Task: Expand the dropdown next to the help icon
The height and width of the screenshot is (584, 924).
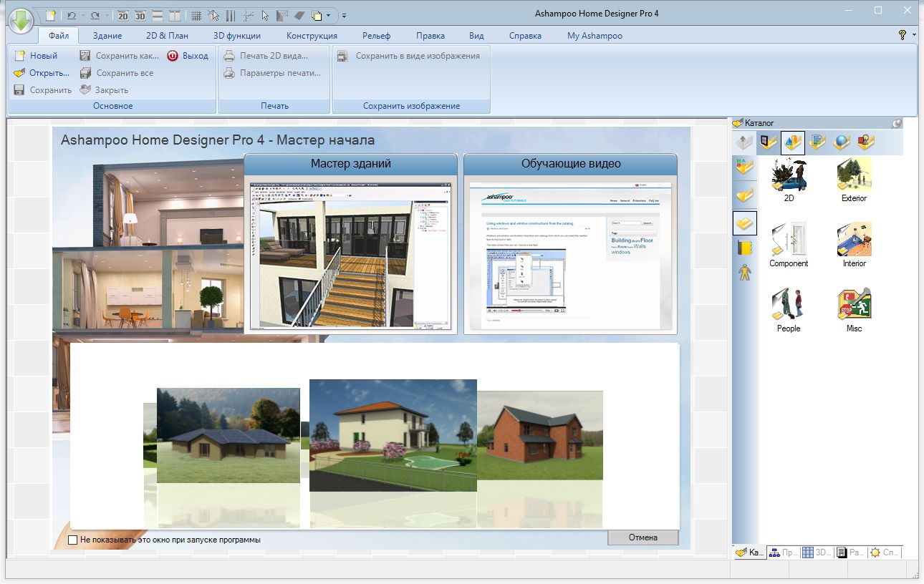Action: [915, 35]
